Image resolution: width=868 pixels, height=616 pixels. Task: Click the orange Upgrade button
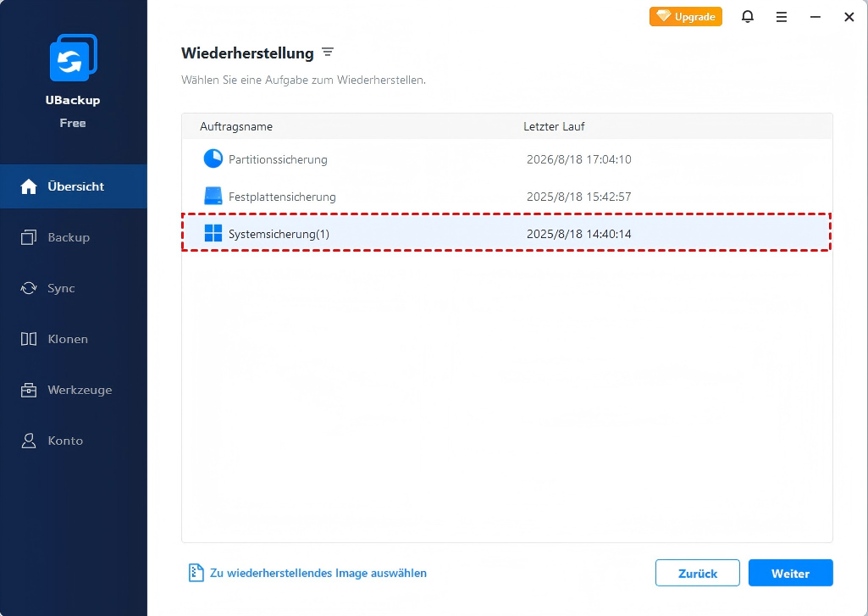pos(685,17)
